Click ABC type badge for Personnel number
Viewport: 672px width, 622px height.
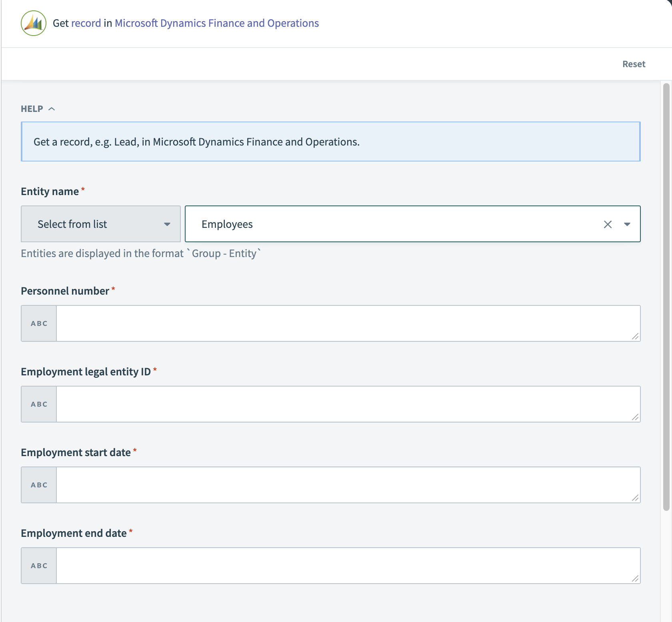point(39,323)
